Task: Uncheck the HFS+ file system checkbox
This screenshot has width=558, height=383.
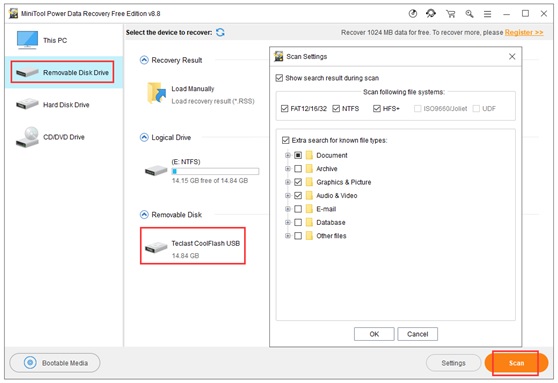Action: point(377,109)
